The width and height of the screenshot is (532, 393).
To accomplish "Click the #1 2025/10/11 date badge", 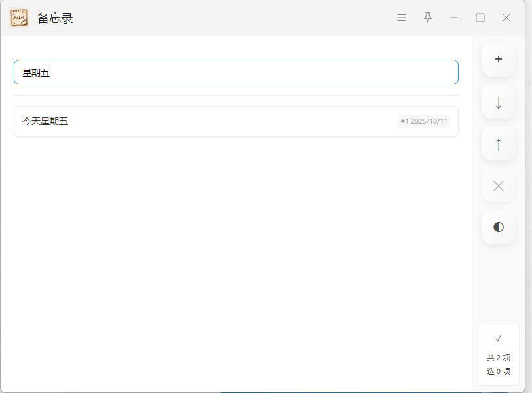I will 424,121.
